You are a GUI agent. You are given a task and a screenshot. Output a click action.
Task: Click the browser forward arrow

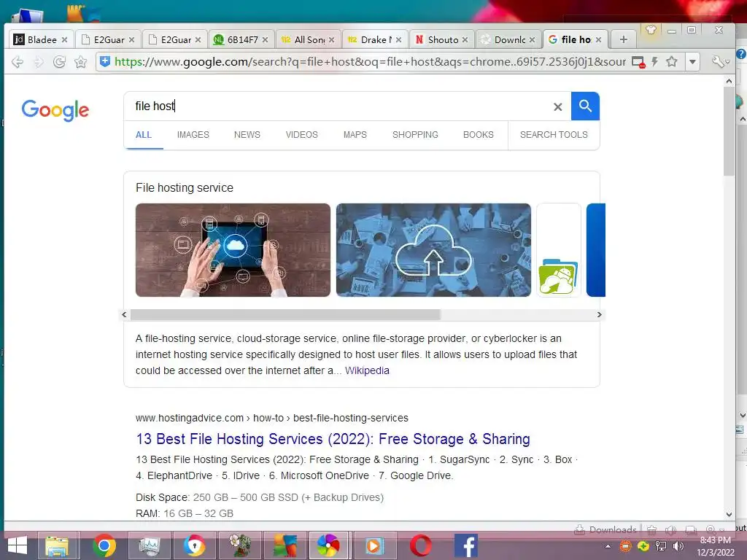point(39,62)
